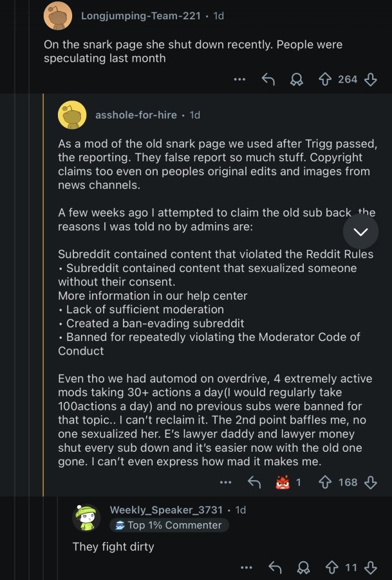Screen dimensions: 392x580
Task: Open more options on asshole-for-hire's comment
Action: 225,482
